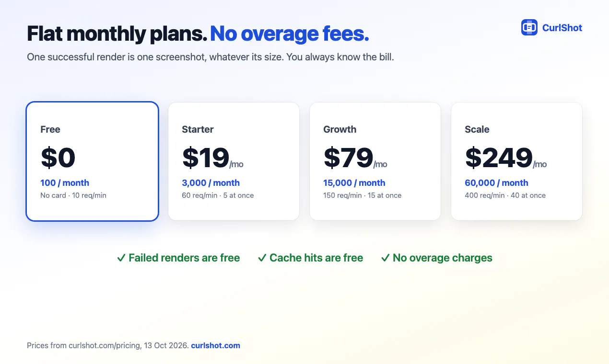Click the Flat monthly plans heading
This screenshot has height=364, width=609.
(x=117, y=34)
